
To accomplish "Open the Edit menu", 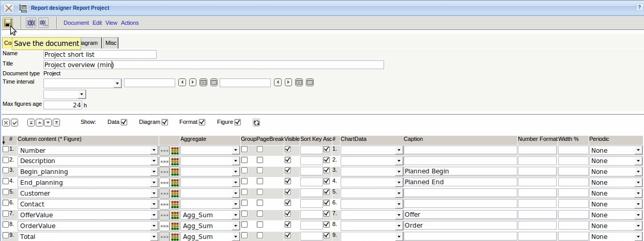I will click(97, 23).
